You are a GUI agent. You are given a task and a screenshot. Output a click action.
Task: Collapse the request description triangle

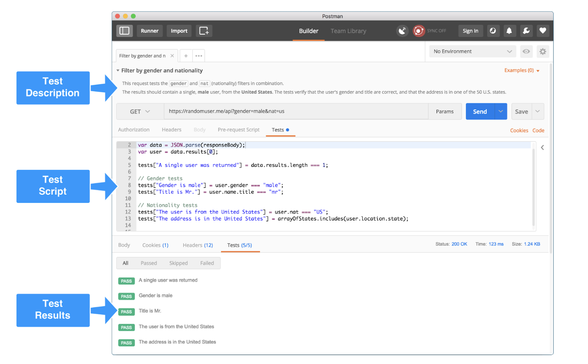118,71
